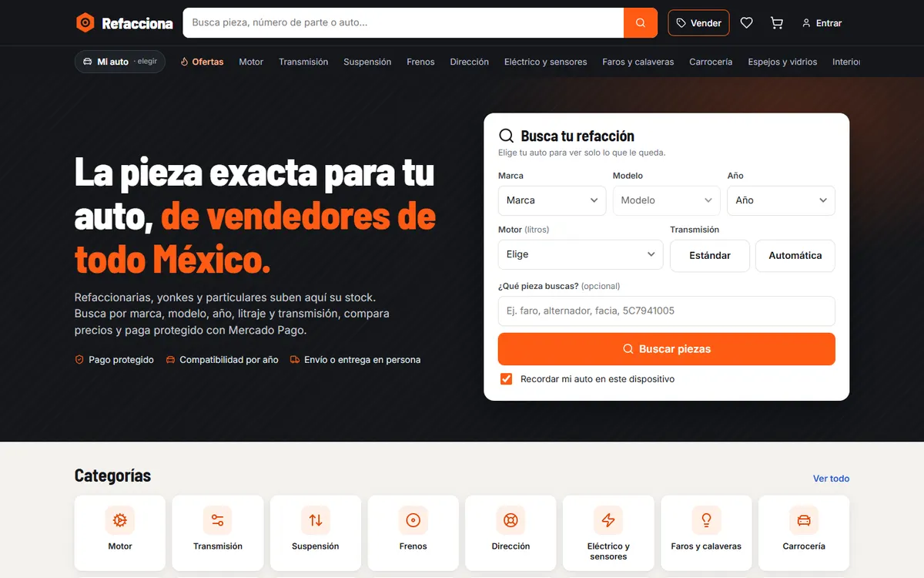The width and height of the screenshot is (924, 578).
Task: Click the Frenos category disc icon
Action: coord(413,520)
